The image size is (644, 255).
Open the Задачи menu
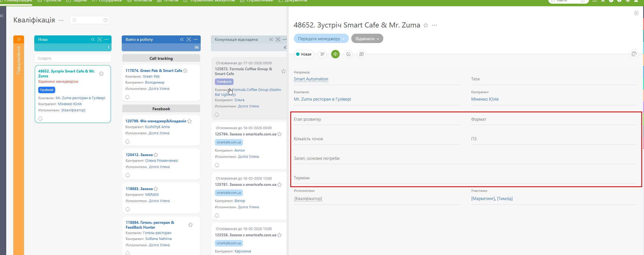tap(77, 1)
